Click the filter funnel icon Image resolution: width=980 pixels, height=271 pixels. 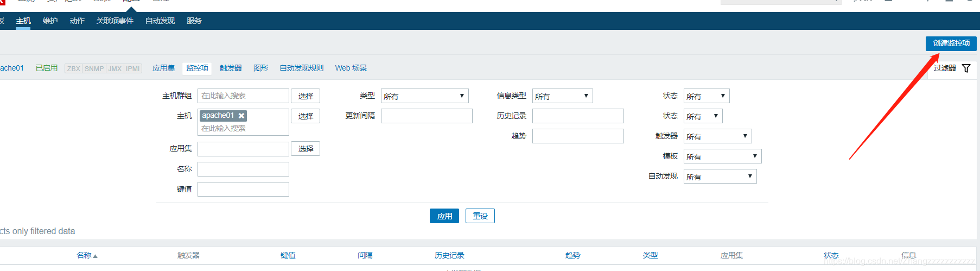click(x=966, y=68)
